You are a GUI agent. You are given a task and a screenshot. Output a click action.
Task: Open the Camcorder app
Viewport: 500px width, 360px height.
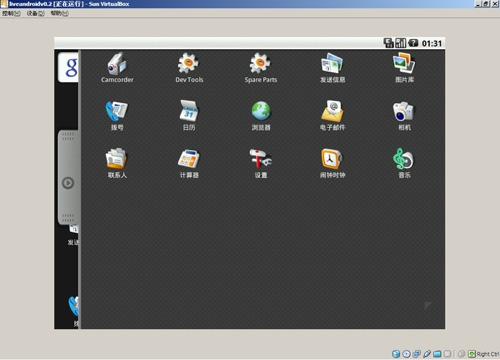coord(117,68)
